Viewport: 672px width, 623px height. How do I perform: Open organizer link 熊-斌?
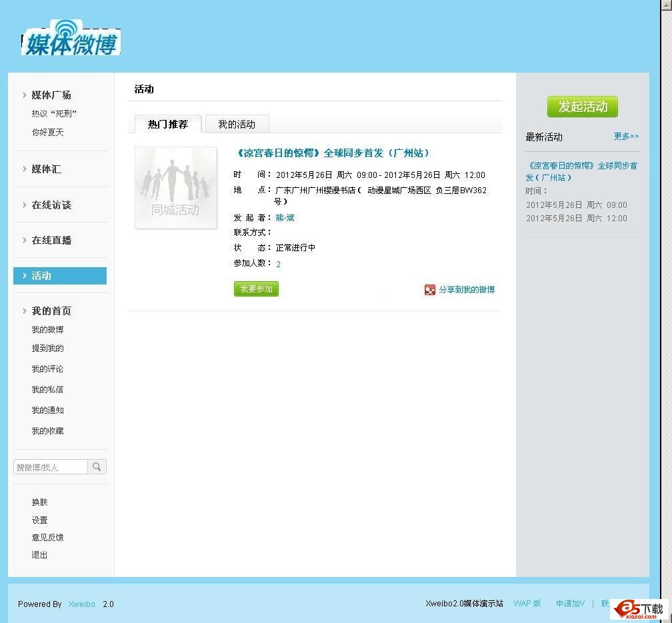(x=285, y=218)
